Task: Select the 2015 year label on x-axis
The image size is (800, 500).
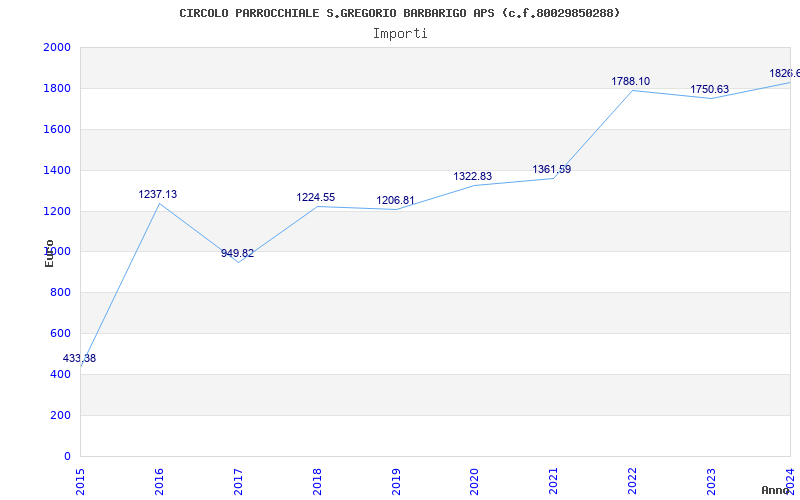Action: (x=81, y=479)
